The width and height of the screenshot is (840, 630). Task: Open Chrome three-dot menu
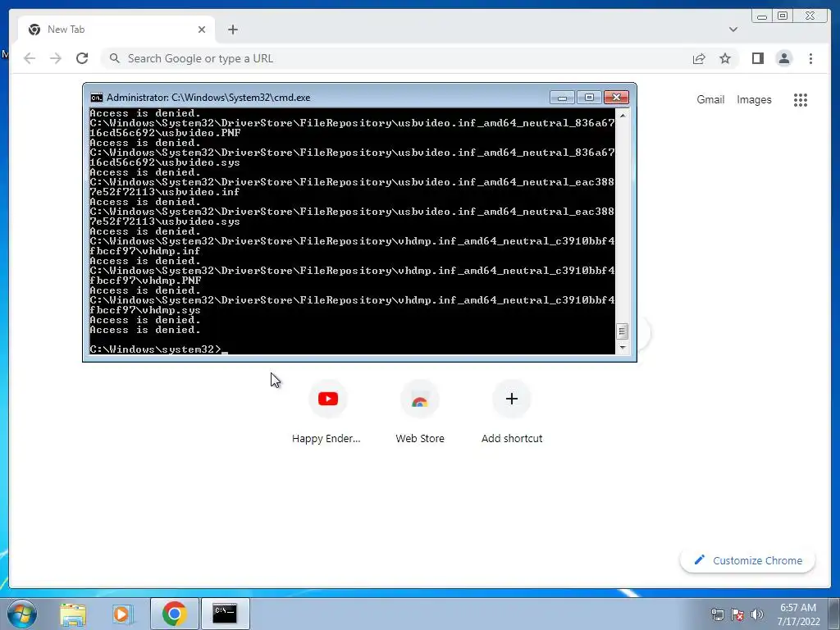[x=810, y=58]
